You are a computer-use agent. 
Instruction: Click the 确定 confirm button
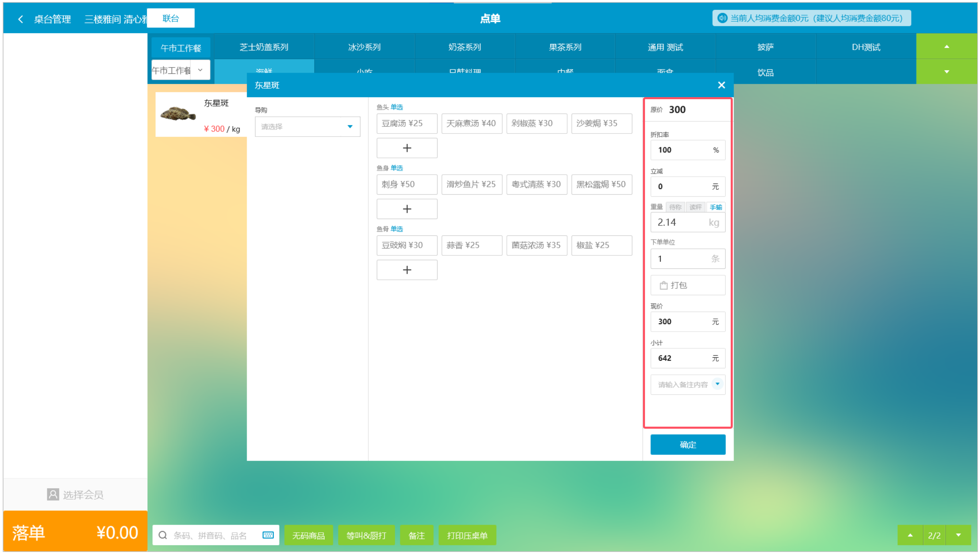[688, 445]
